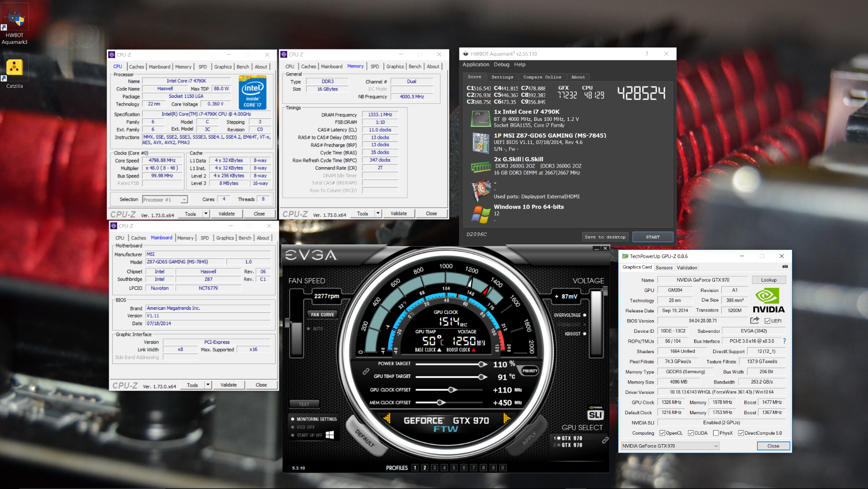The width and height of the screenshot is (868, 489).
Task: Click Save to desktop in Aquamark
Action: [x=605, y=237]
